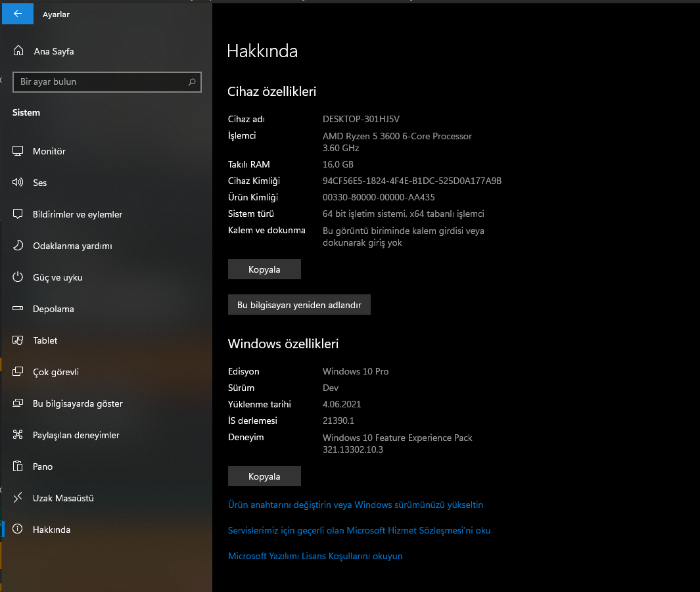Click Kopyala under Windows özellikleri
Viewport: 700px width, 592px height.
264,476
